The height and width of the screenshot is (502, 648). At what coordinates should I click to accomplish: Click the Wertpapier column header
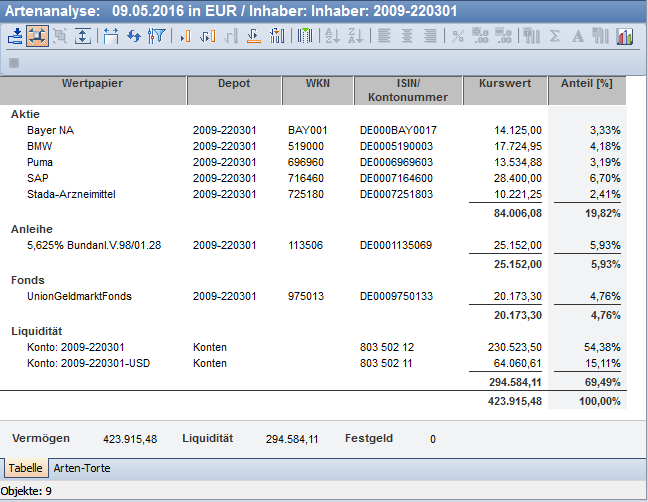point(92,84)
